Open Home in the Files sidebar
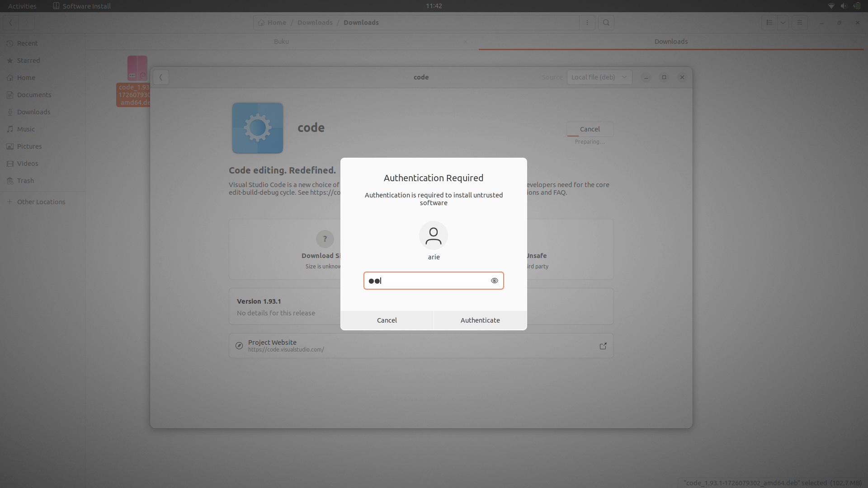Viewport: 868px width, 488px height. (x=42, y=78)
